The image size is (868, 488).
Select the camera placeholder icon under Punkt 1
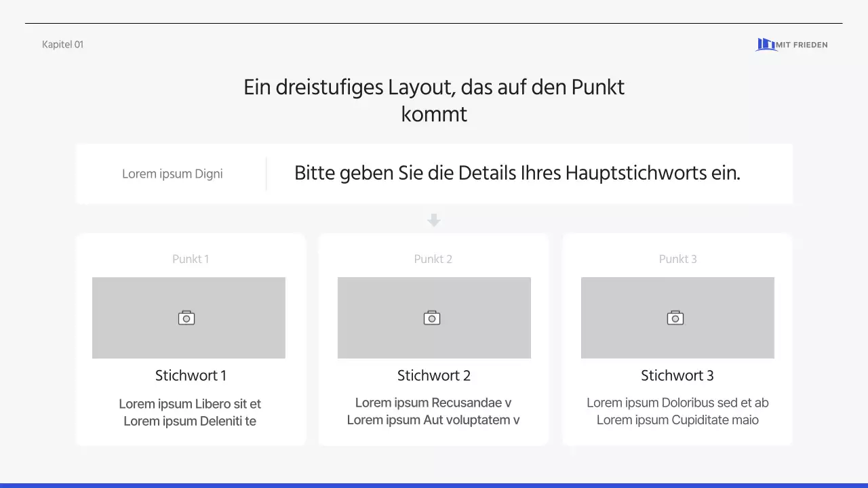187,317
